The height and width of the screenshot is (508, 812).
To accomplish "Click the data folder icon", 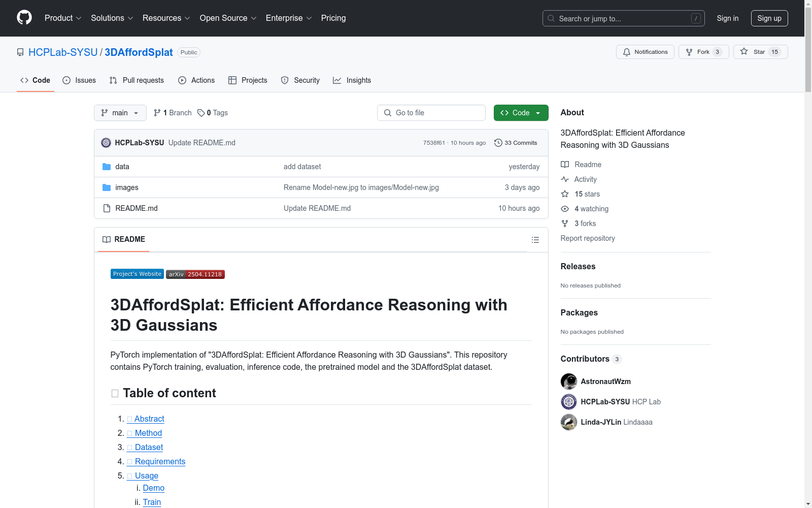I will pyautogui.click(x=107, y=167).
